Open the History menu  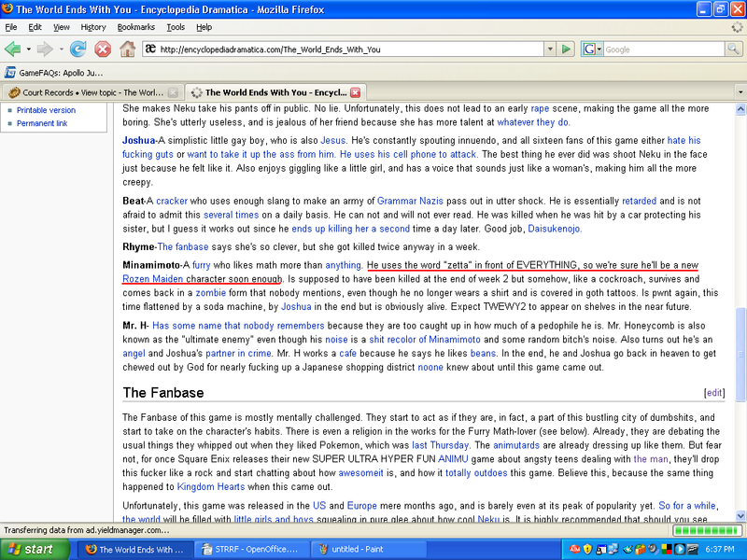[92, 27]
